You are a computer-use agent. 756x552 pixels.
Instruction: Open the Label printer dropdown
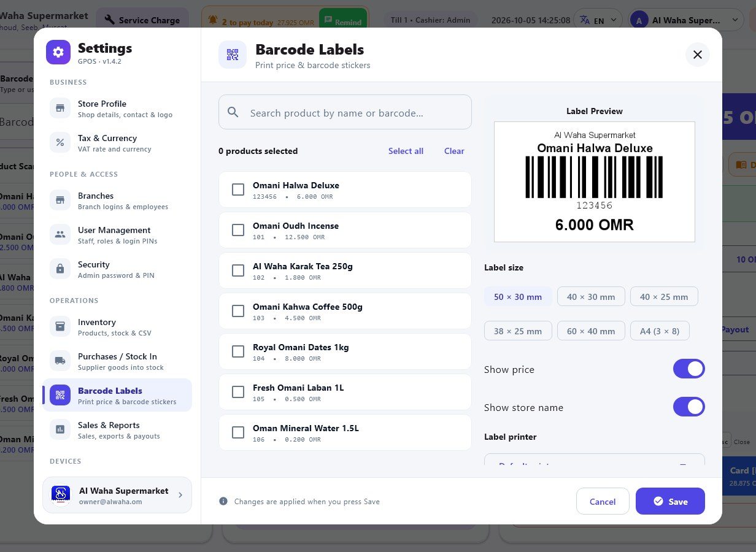pyautogui.click(x=594, y=459)
